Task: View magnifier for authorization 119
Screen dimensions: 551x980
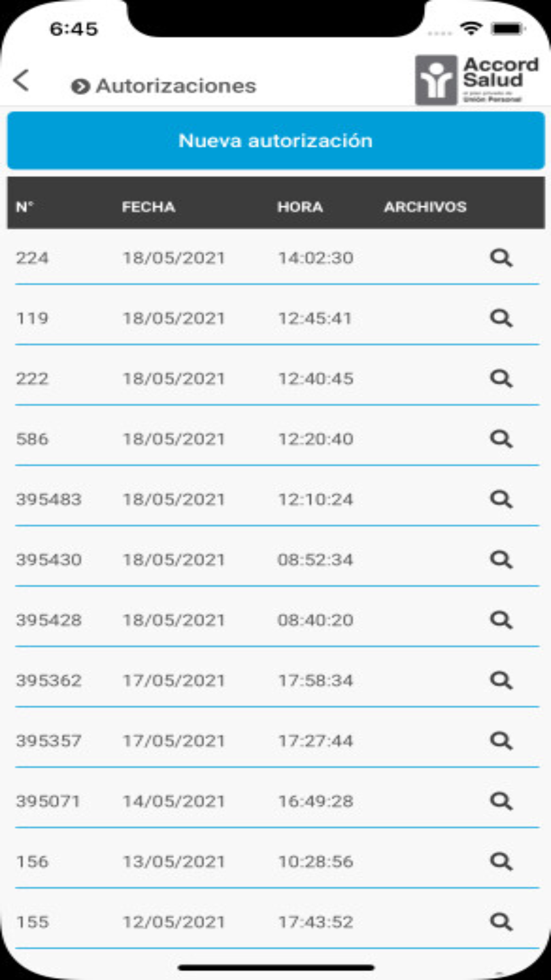Action: [501, 318]
